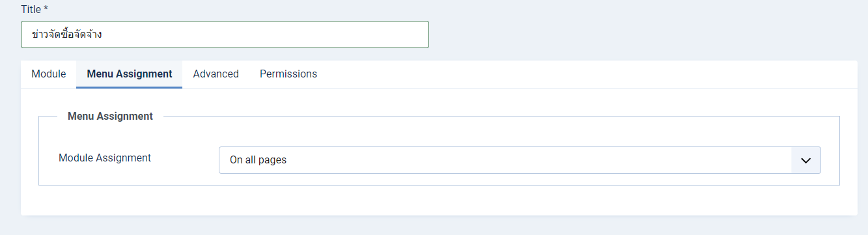868x235 pixels.
Task: Click the Menu Assignment fieldset legend
Action: 110,116
